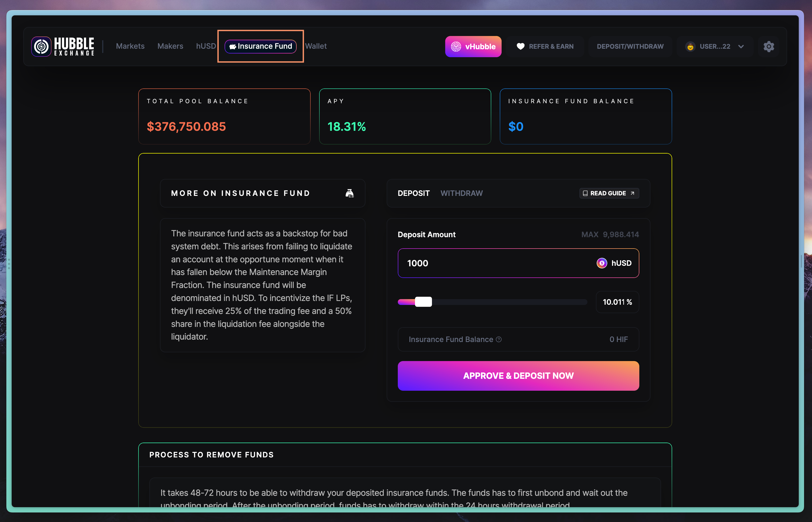Switch to the Withdraw tab
Image resolution: width=812 pixels, height=522 pixels.
point(461,193)
